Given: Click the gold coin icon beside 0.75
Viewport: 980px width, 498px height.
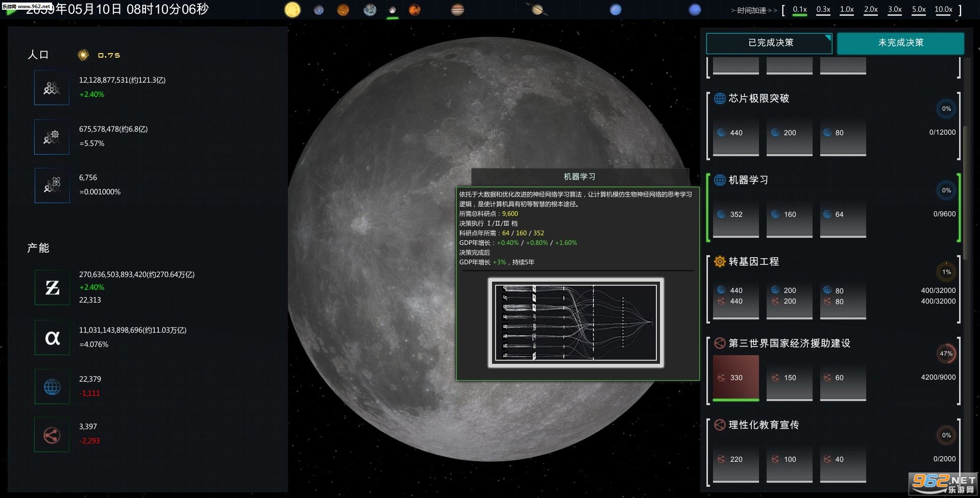Looking at the screenshot, I should click(83, 55).
